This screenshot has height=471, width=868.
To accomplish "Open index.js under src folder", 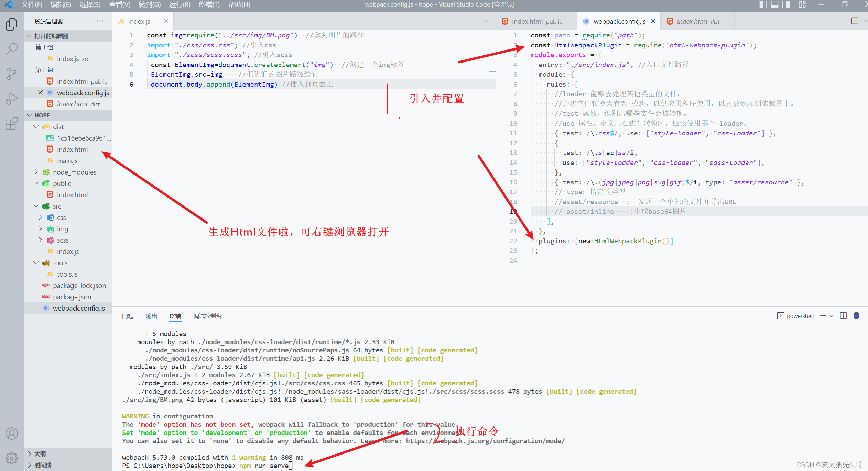I will [x=68, y=251].
